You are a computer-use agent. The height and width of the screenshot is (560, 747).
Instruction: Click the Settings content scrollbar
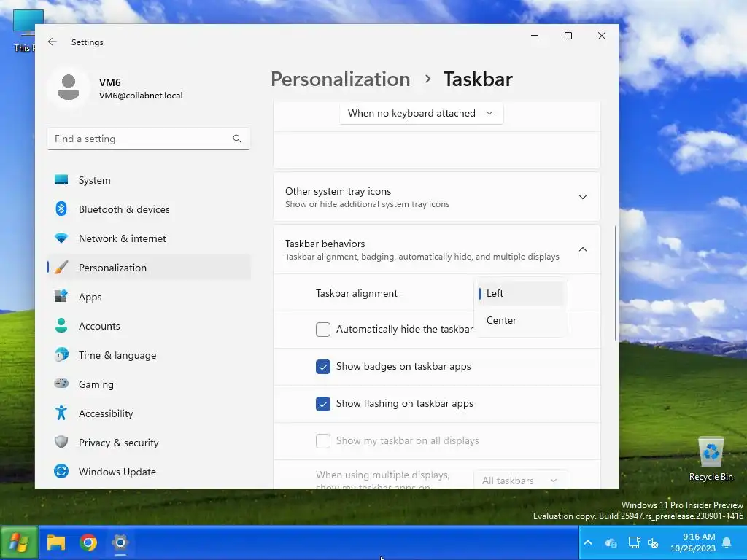(616, 283)
